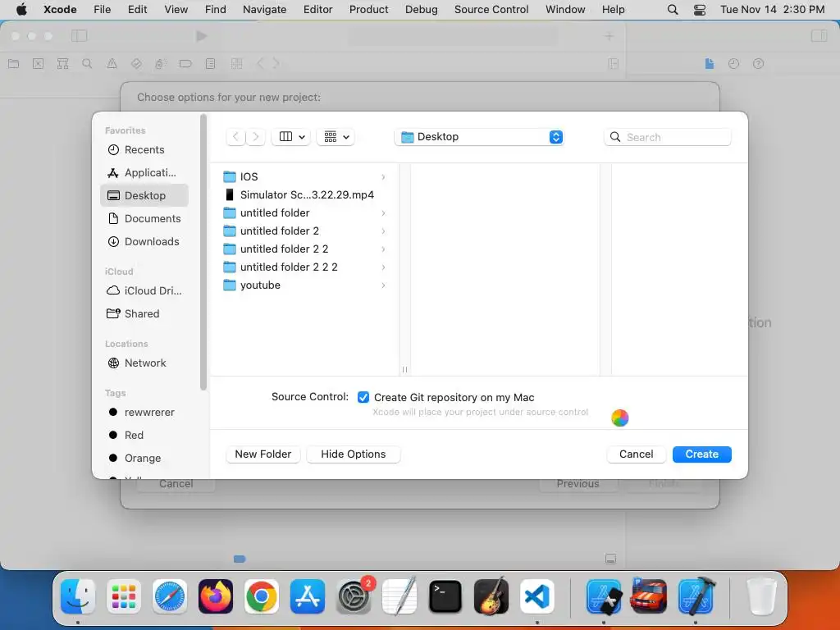Open the Xcode File inspector icon
Screen dimensions: 840x630
(x=710, y=64)
